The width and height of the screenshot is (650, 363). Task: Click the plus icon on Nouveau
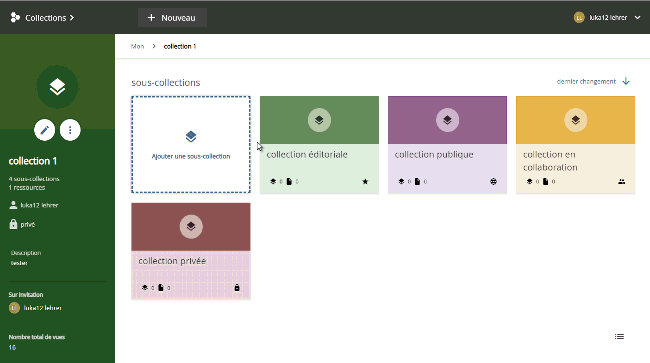[151, 17]
